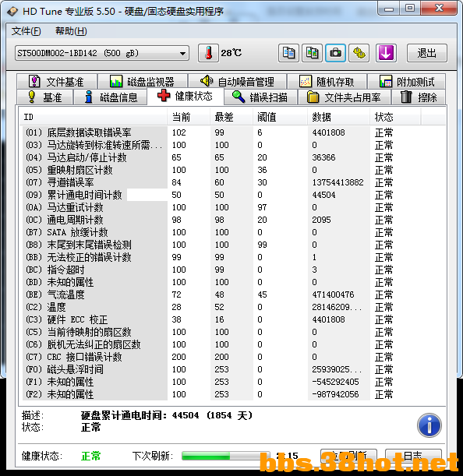Click the thermometer temperature icon
This screenshot has height=476, width=463.
(208, 53)
